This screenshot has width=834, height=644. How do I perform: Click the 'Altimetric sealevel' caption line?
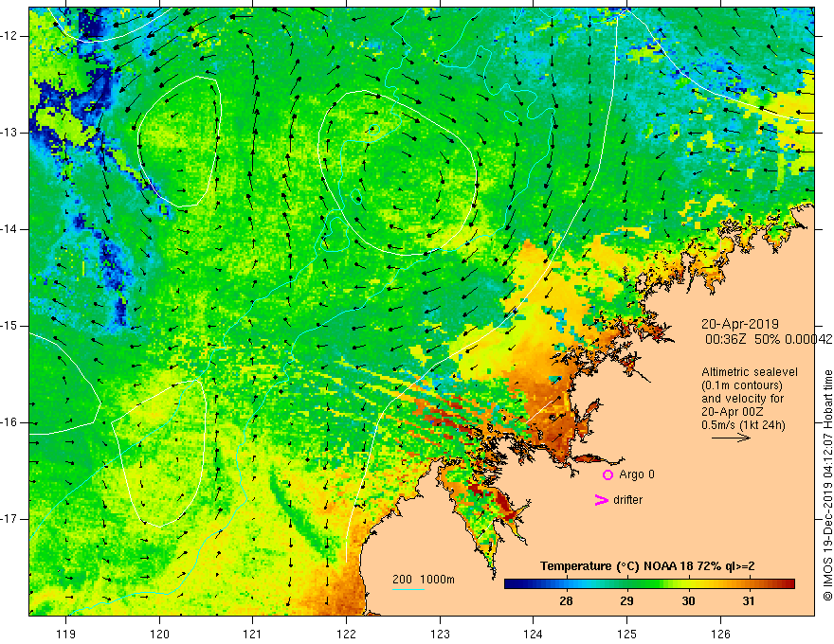[750, 372]
